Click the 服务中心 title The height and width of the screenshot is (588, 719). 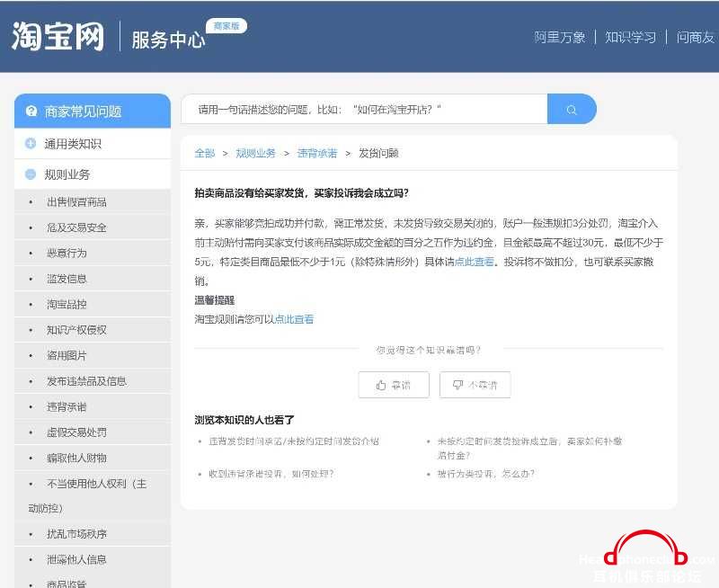pos(168,40)
